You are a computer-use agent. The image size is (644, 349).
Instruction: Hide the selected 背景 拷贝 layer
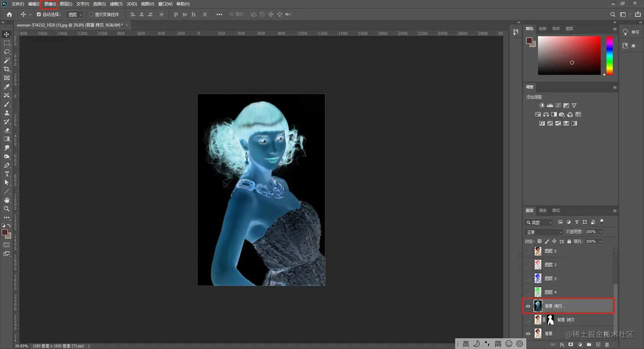pos(528,306)
